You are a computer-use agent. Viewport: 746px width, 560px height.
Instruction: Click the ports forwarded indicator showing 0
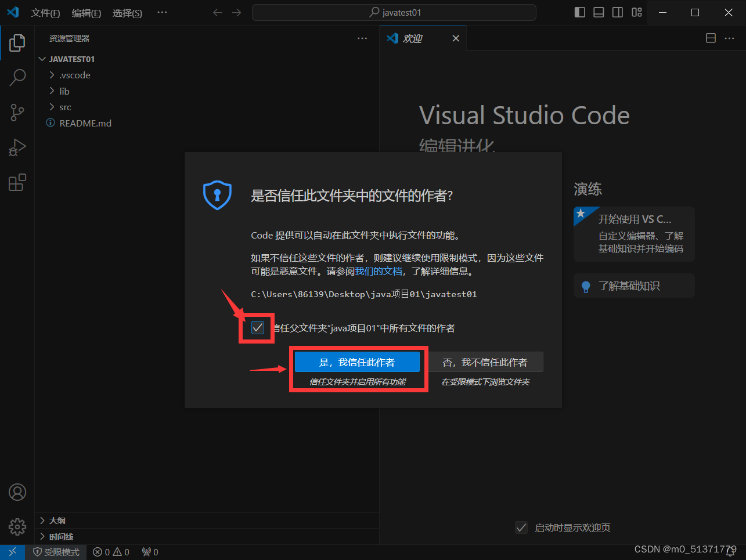click(x=150, y=552)
